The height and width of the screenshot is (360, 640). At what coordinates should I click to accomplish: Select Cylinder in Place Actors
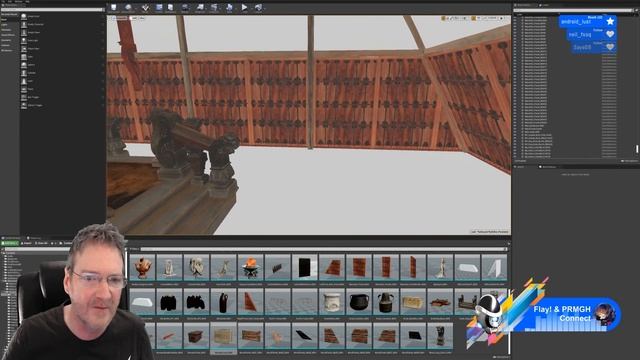tap(62, 73)
